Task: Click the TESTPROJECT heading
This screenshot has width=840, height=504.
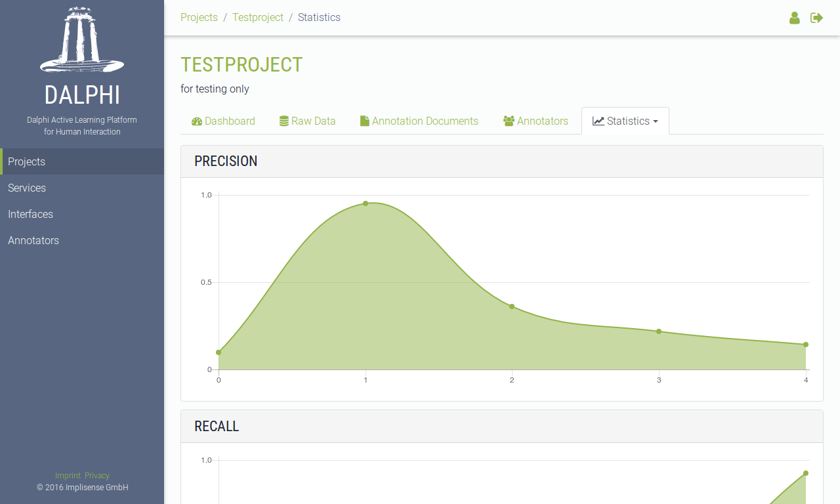Action: pyautogui.click(x=241, y=64)
